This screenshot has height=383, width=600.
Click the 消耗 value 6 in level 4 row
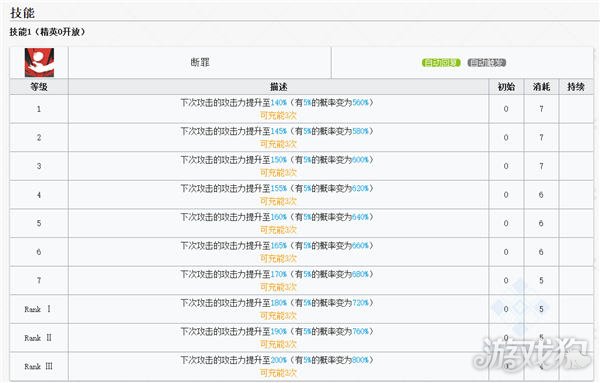click(541, 195)
